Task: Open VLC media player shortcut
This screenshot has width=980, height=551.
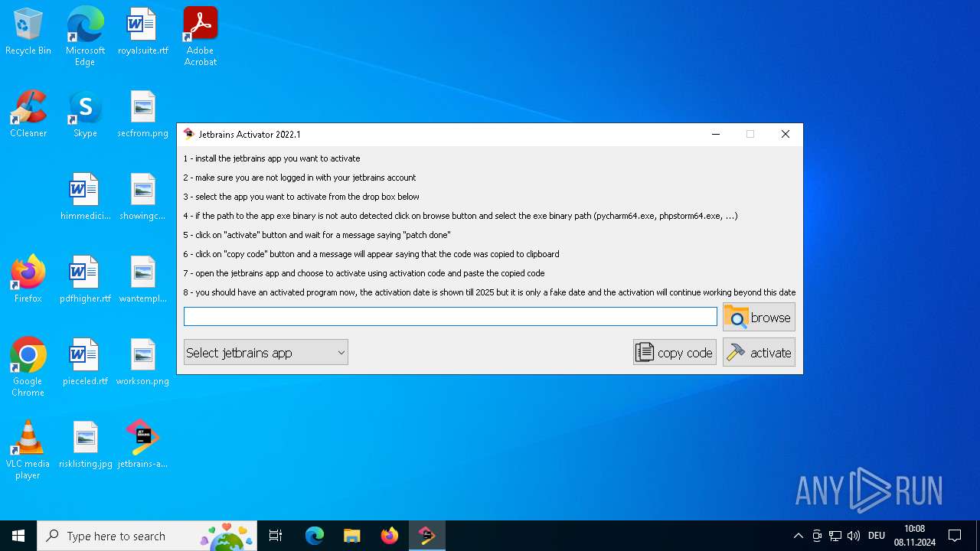Action: 28,450
